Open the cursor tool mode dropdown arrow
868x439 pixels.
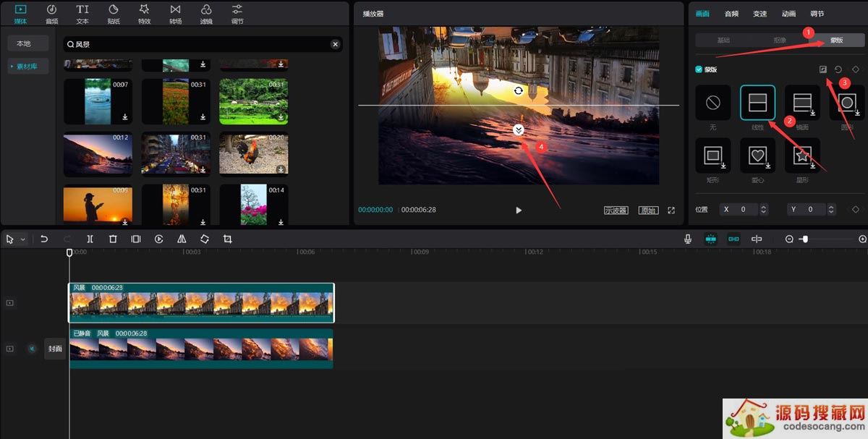[x=23, y=239]
